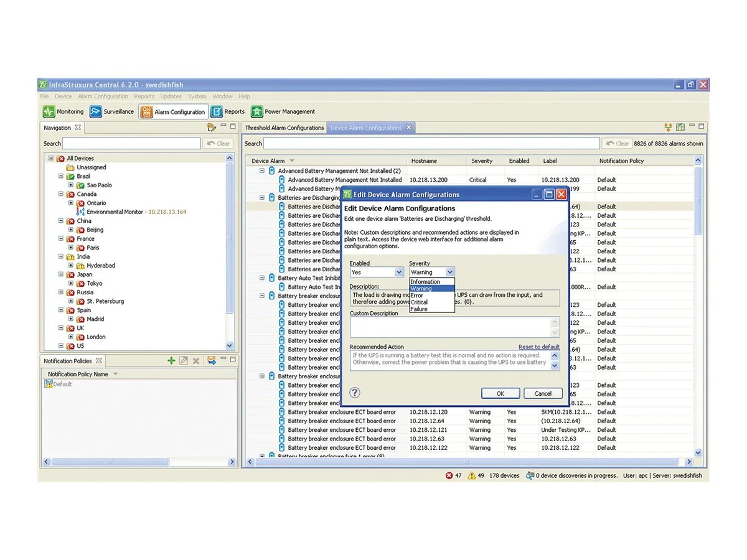The width and height of the screenshot is (747, 560).
Task: Click the red critical alarm count icon in status bar
Action: click(x=449, y=476)
